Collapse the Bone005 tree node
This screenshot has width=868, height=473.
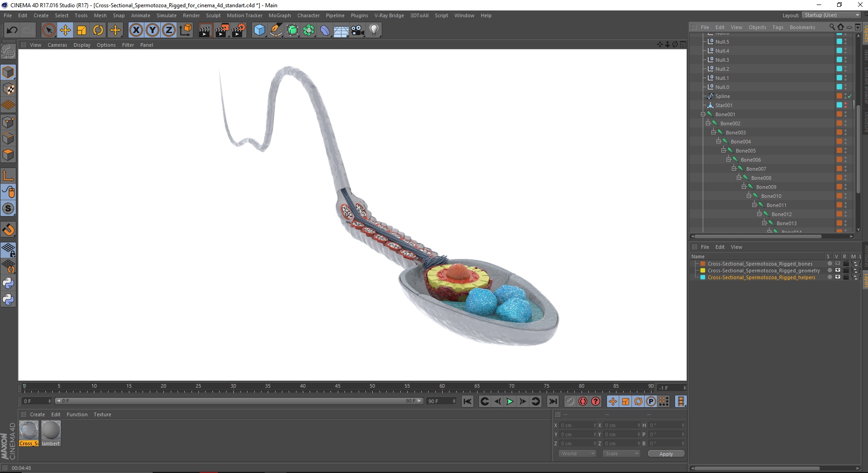[x=723, y=151]
